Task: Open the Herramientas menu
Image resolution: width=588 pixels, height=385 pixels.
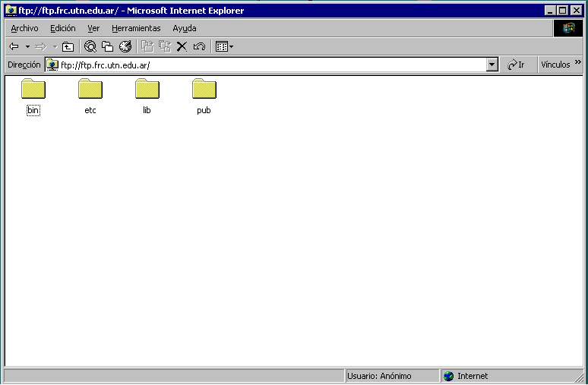Action: tap(136, 28)
